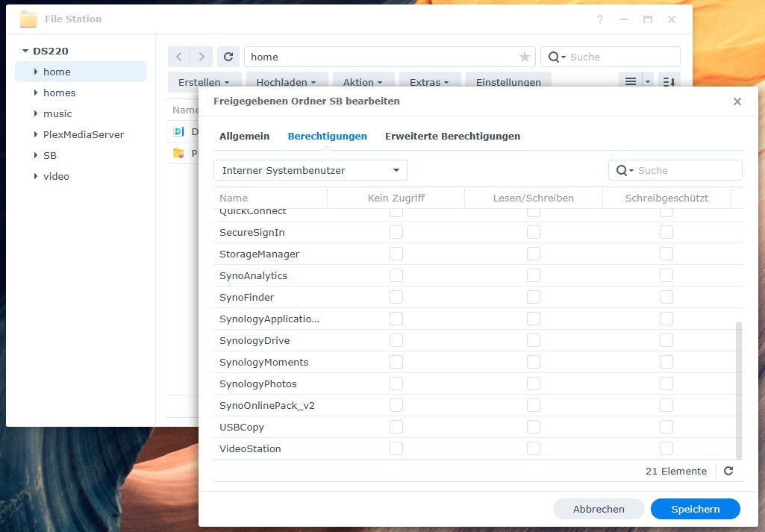This screenshot has height=532, width=765.
Task: Refresh the File Station folder view
Action: 228,57
